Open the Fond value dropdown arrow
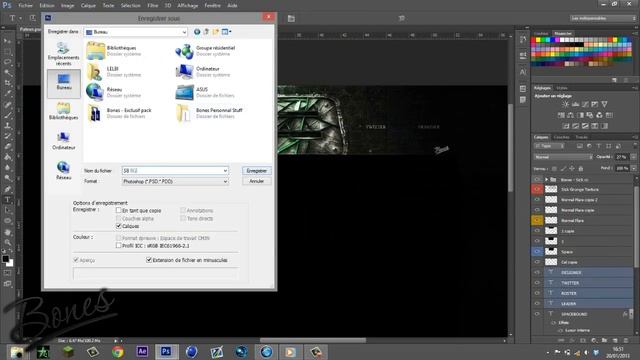Viewport: 640px width, 360px height. (x=633, y=168)
